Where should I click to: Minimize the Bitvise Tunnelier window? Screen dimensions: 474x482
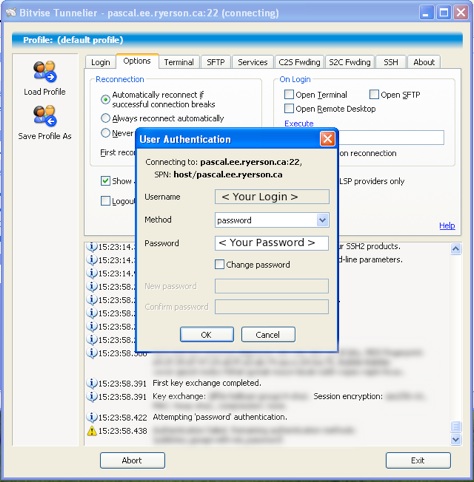426,13
